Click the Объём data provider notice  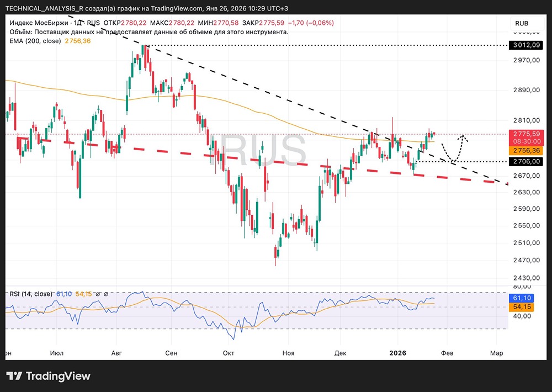tap(149, 32)
